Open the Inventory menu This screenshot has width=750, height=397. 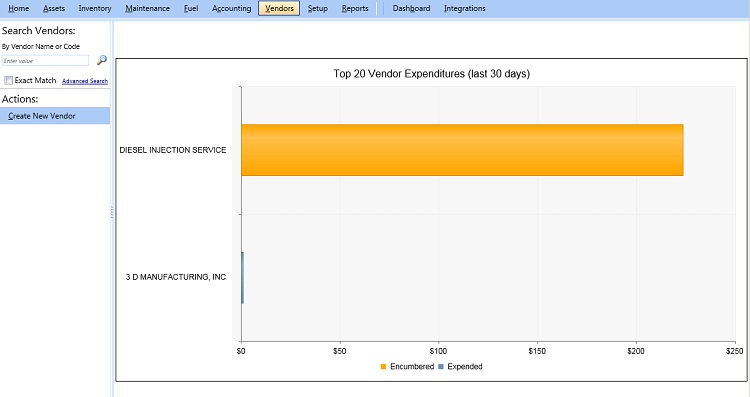coord(95,8)
